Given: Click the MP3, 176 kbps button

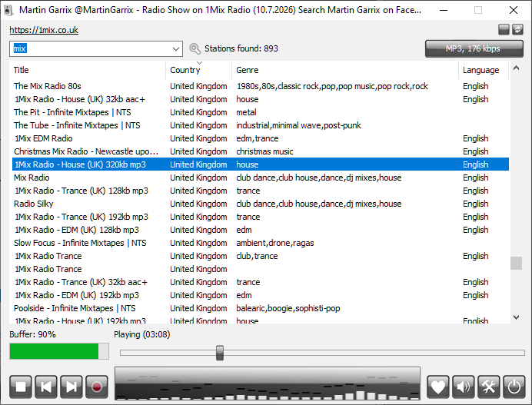Looking at the screenshot, I should [474, 48].
